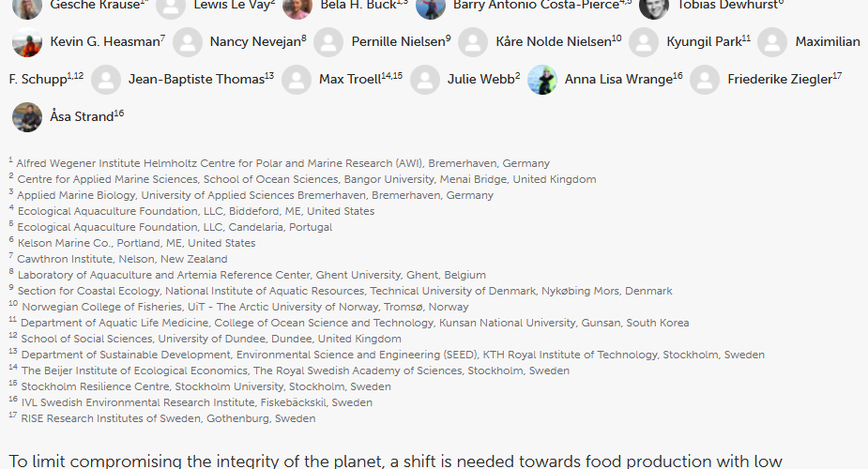This screenshot has height=469, width=868.
Task: Click Kevin G. Heasman's profile photo
Action: [x=27, y=42]
